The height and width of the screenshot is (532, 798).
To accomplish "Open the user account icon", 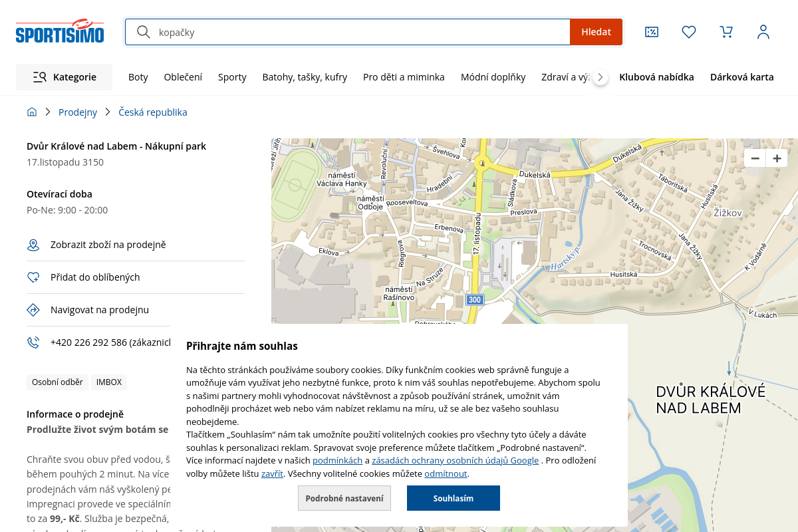I will click(763, 32).
